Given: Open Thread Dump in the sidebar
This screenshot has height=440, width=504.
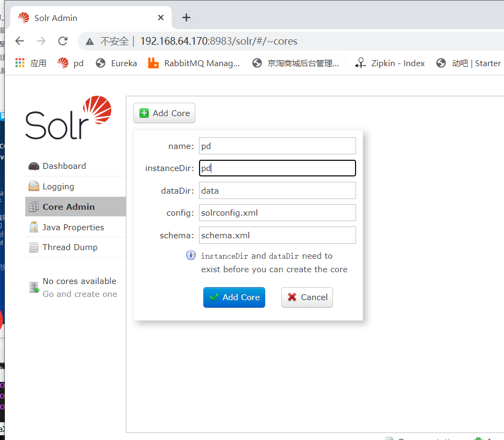Looking at the screenshot, I should point(75,247).
